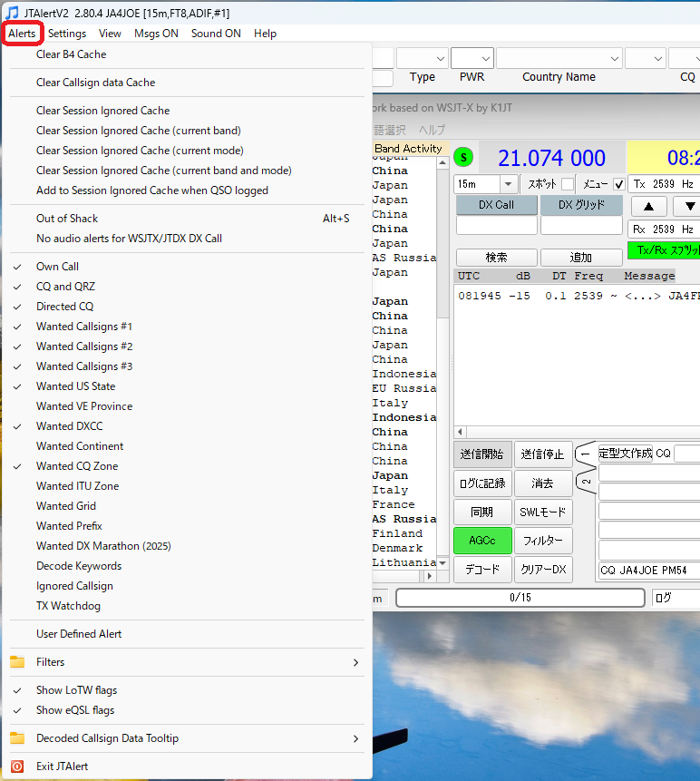Viewport: 700px width, 781px height.
Task: Click the DX Call input field
Action: 496,225
